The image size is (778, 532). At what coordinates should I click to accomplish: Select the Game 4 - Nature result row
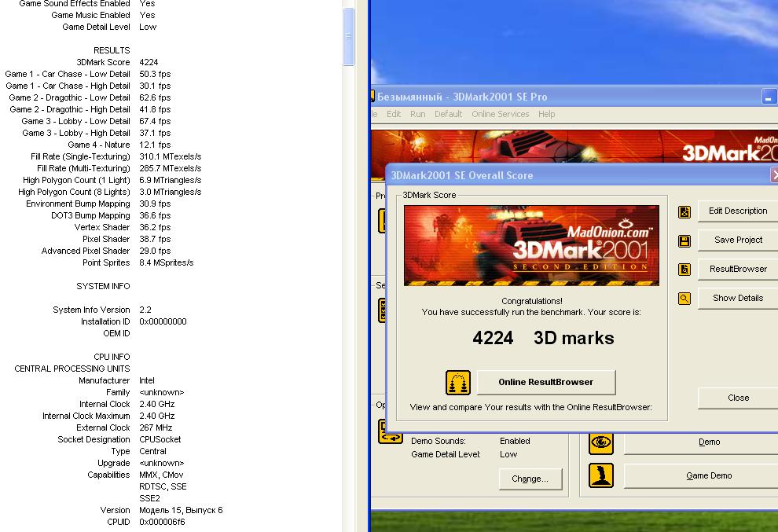119,145
